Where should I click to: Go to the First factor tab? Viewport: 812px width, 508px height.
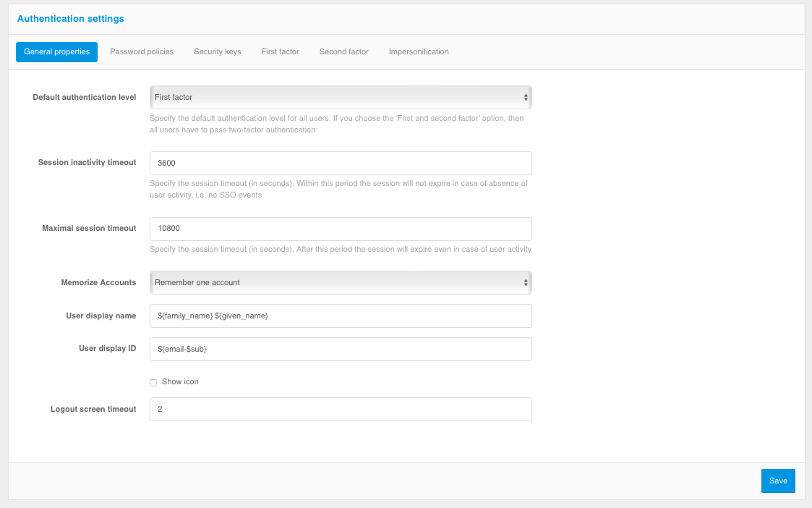[280, 52]
